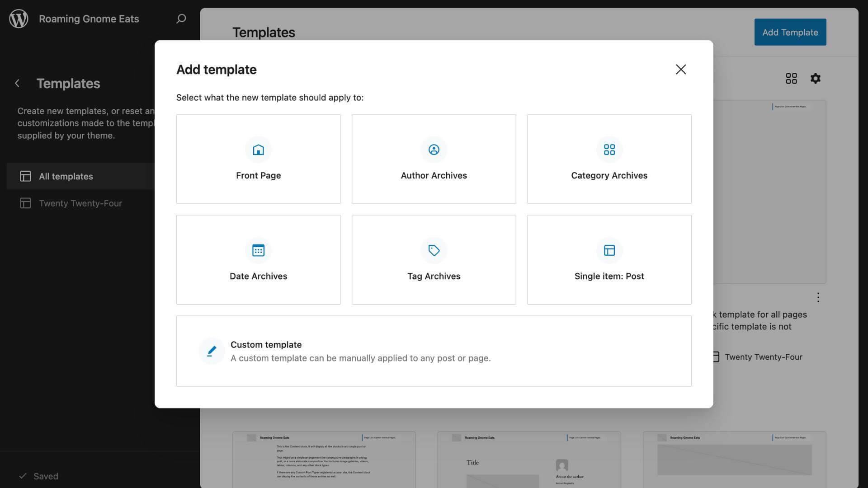The height and width of the screenshot is (488, 868).
Task: Select the Author Archives template icon
Action: pyautogui.click(x=434, y=150)
